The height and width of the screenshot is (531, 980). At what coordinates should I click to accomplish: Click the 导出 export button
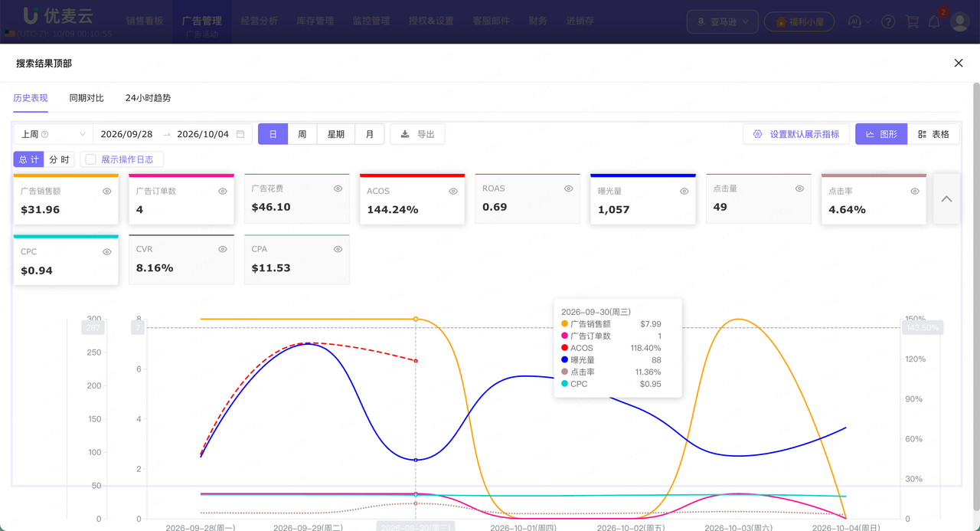coord(417,134)
